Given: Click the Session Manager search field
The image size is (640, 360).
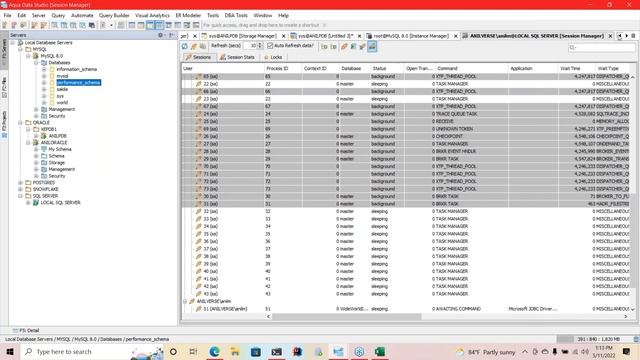Looking at the screenshot, I should [x=602, y=47].
